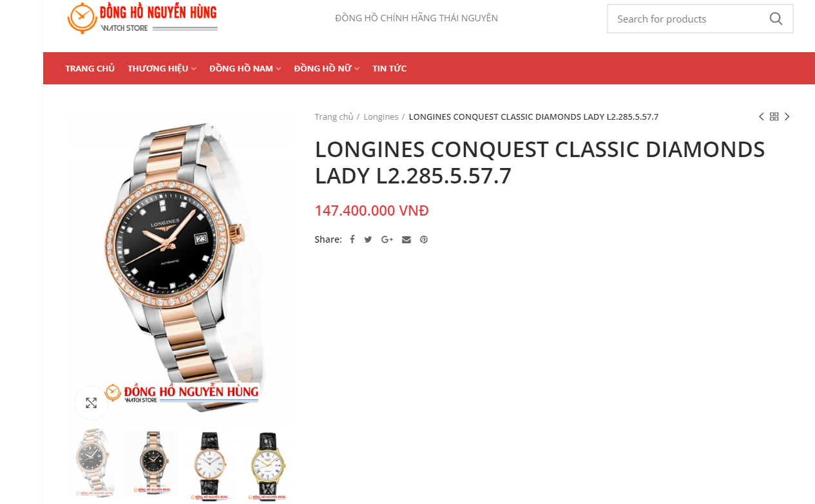Viewport: 815px width, 504px height.
Task: Share product by email icon
Action: tap(406, 239)
